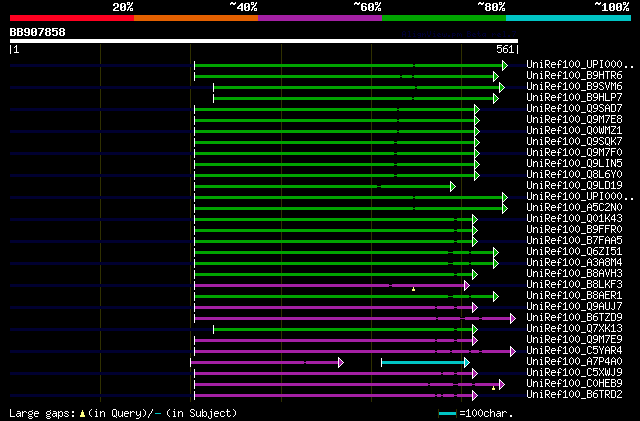Click the purple arrowhead in the A7P4A0 row
This screenshot has height=421, width=640.
[340, 363]
